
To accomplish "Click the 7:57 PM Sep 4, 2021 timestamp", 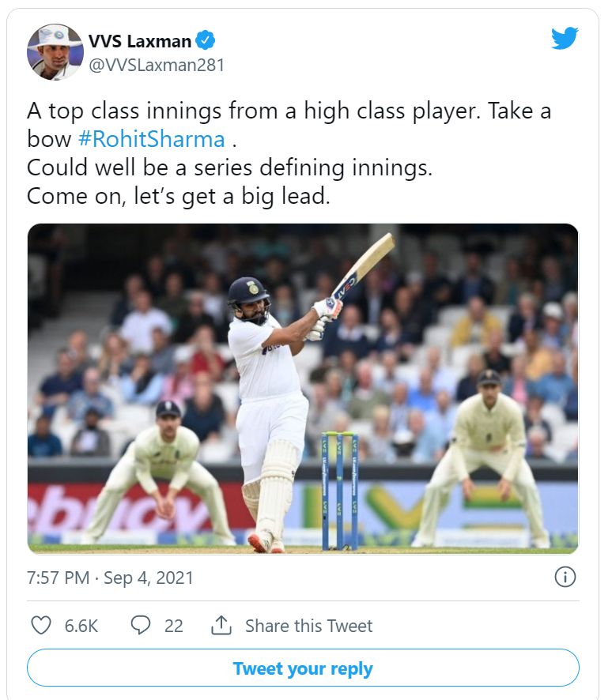I will pos(110,578).
